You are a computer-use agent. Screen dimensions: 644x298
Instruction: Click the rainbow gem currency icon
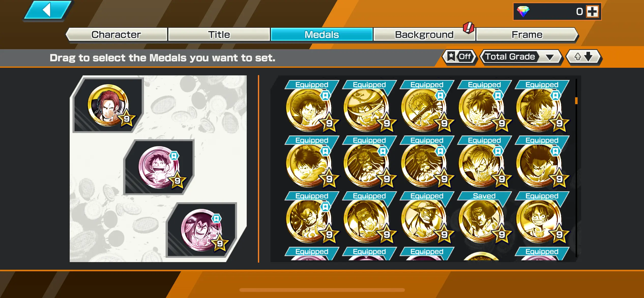coord(523,11)
